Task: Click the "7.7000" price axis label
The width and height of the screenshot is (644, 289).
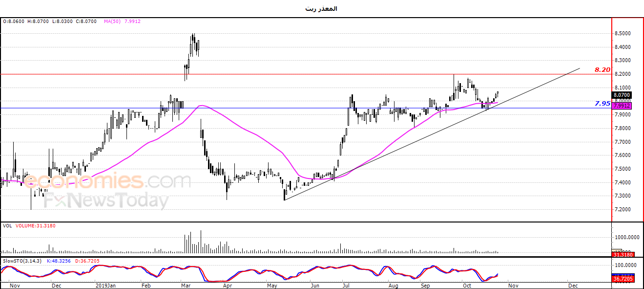Action: pos(623,142)
